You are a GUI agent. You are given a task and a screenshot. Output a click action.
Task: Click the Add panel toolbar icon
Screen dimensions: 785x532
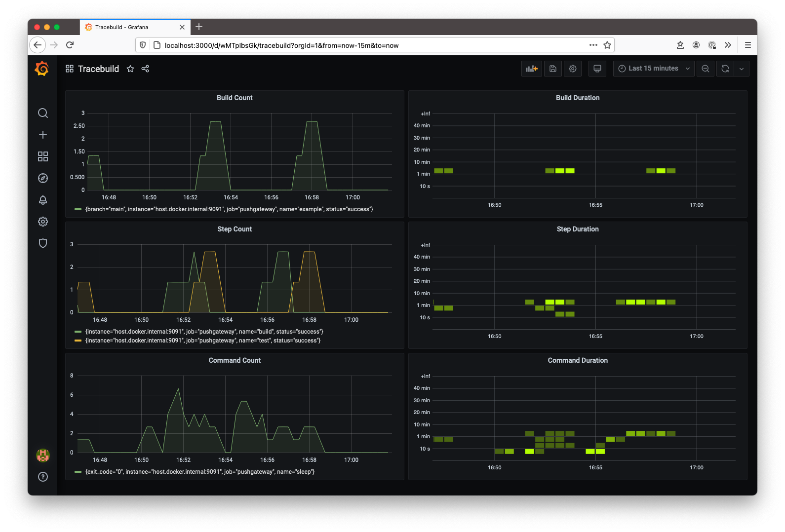click(x=531, y=69)
